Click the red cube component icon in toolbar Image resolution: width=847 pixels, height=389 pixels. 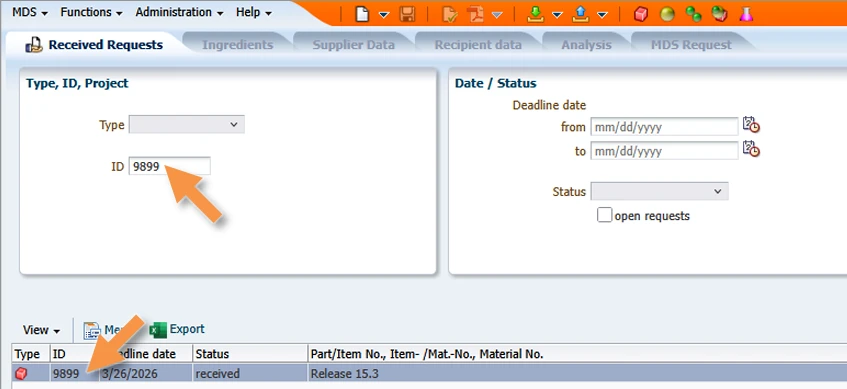[x=641, y=14]
